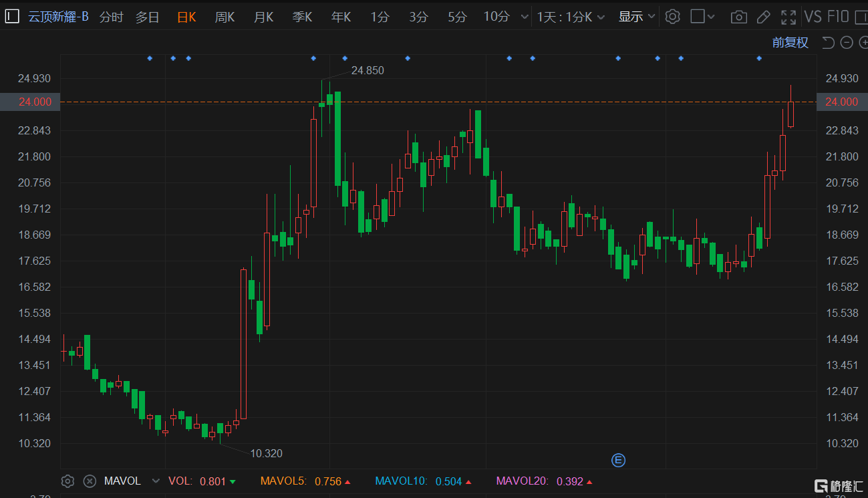868x498 pixels.
Task: Take a chart screenshot with the camera icon
Action: point(738,16)
